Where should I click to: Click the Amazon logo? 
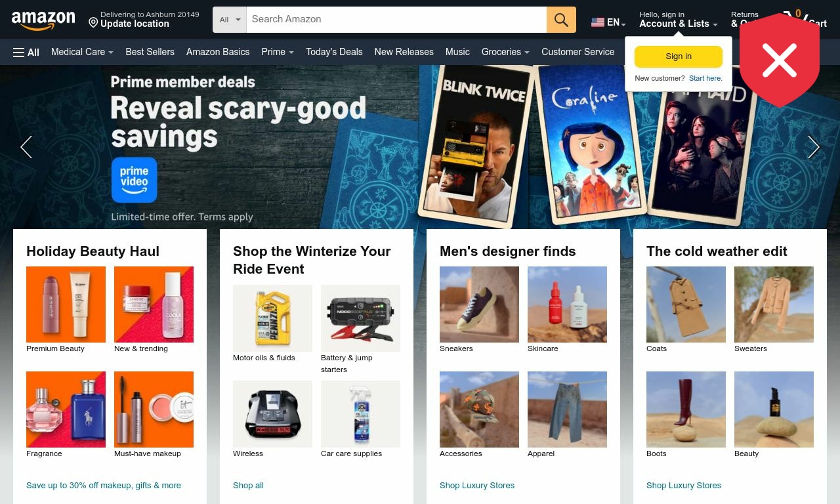tap(43, 20)
